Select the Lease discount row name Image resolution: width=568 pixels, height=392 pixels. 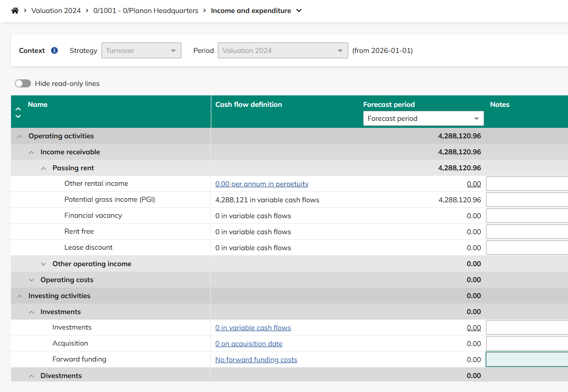coord(88,247)
